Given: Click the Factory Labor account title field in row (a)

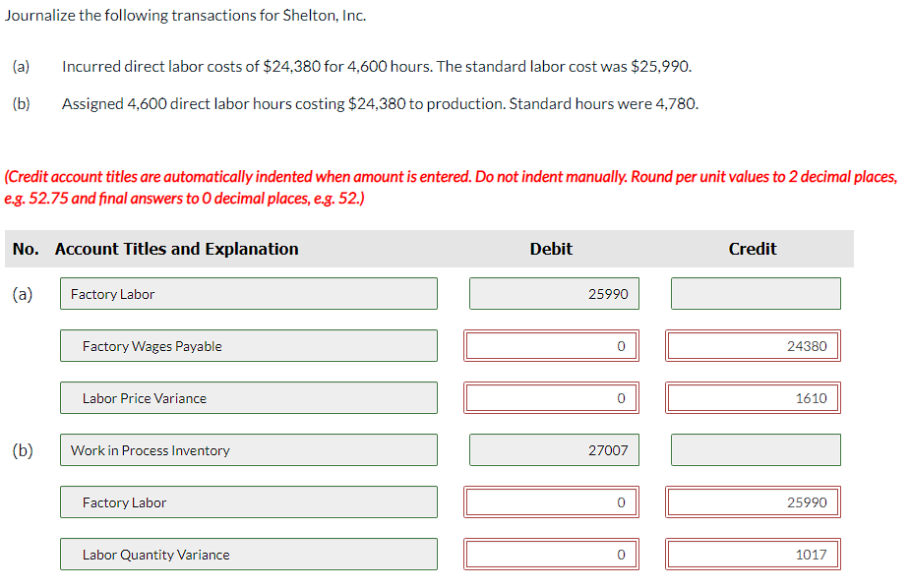Looking at the screenshot, I should click(248, 293).
